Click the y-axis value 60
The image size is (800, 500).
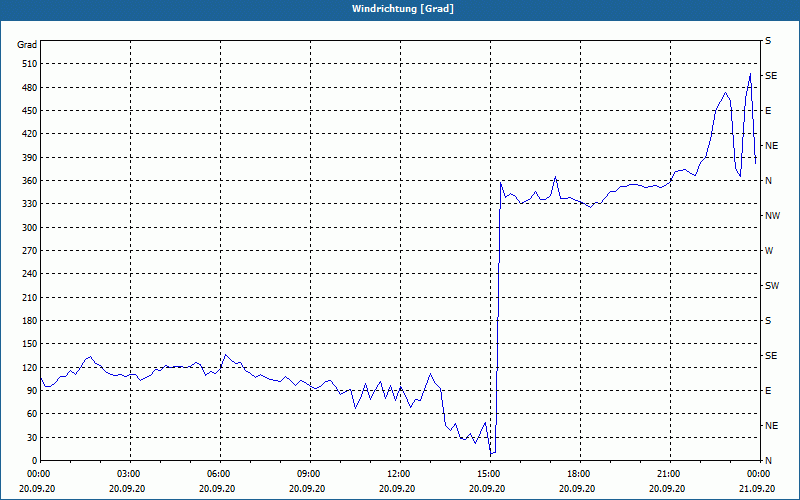[x=32, y=414]
